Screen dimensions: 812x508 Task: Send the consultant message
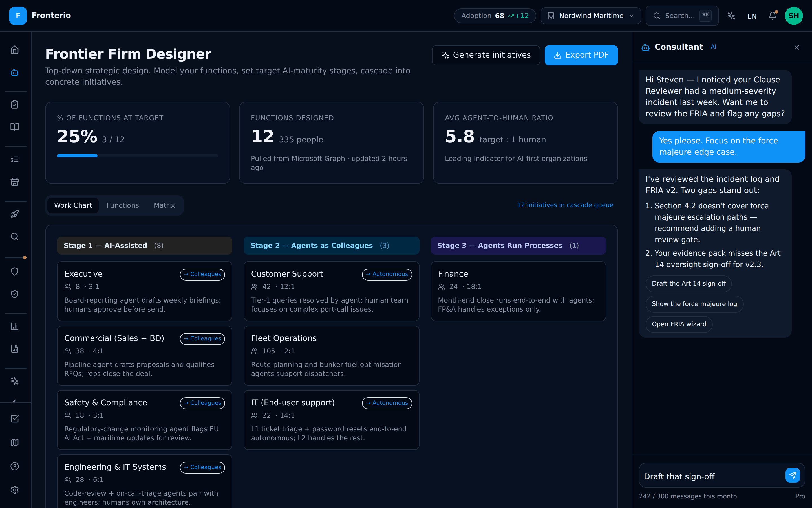coord(793,475)
